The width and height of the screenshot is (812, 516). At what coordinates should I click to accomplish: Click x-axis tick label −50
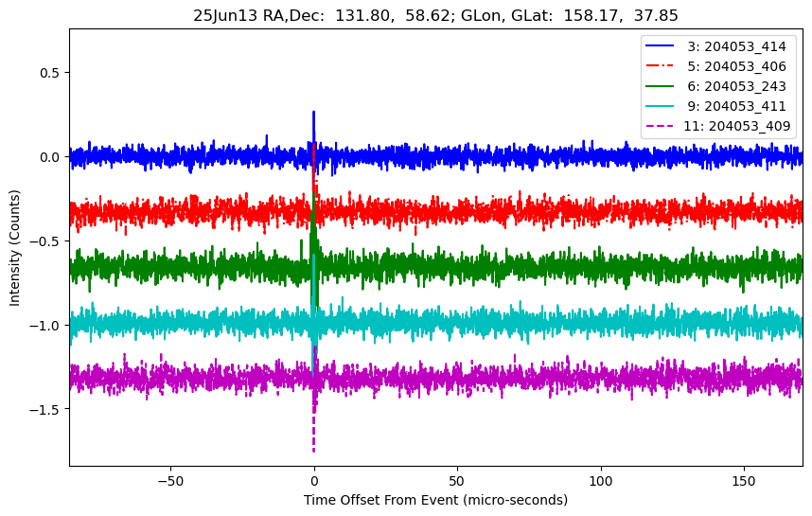point(171,481)
